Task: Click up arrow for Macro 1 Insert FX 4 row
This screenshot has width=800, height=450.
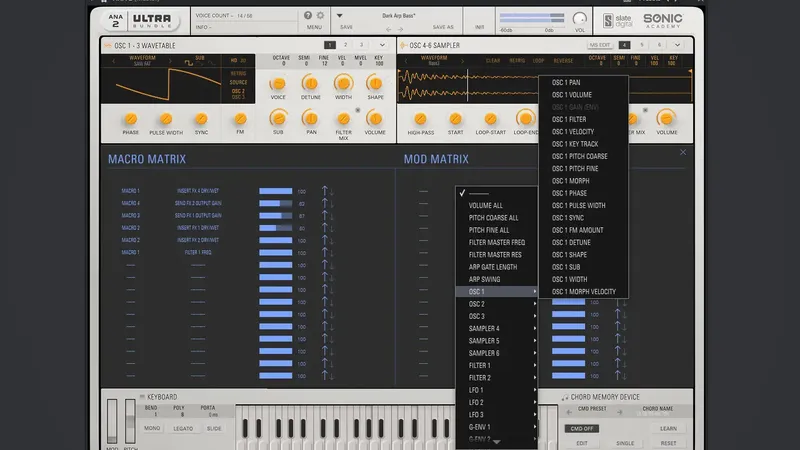Action: (324, 190)
